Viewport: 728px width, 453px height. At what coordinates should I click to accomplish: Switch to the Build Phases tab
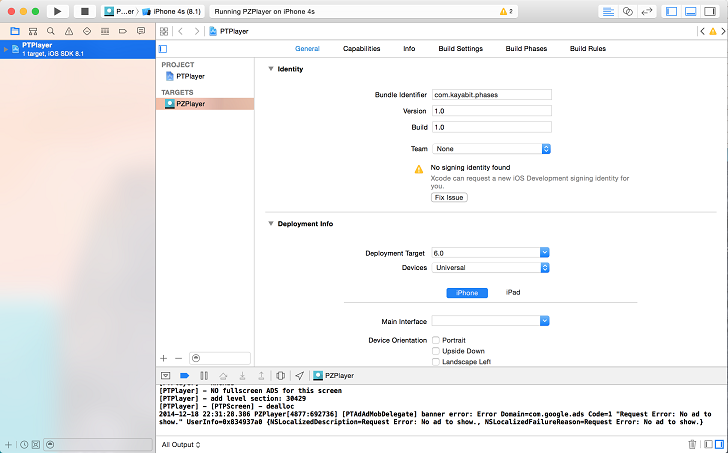(526, 48)
